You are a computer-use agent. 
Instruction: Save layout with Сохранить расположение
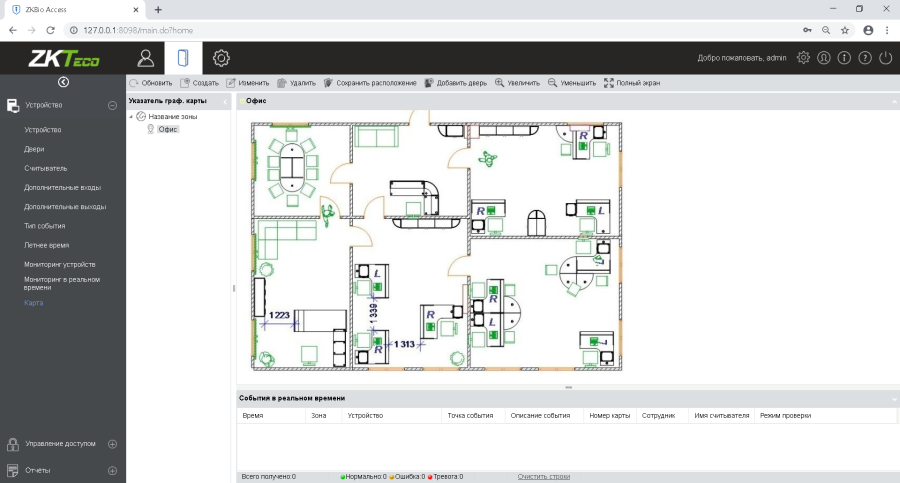pos(370,83)
